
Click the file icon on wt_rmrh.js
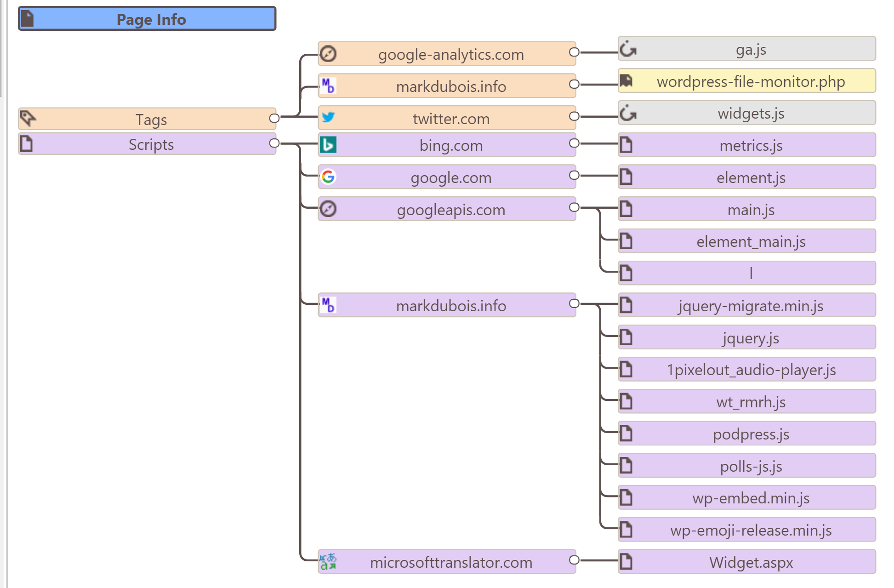click(x=626, y=401)
